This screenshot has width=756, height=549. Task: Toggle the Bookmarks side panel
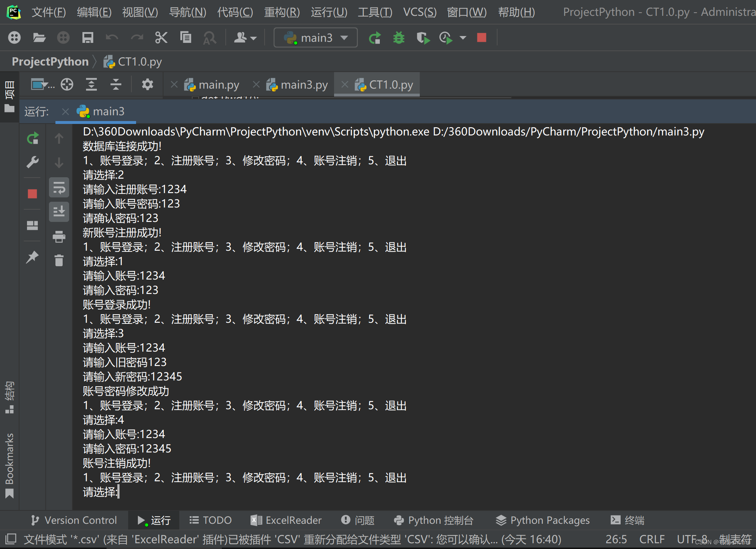pos(9,465)
